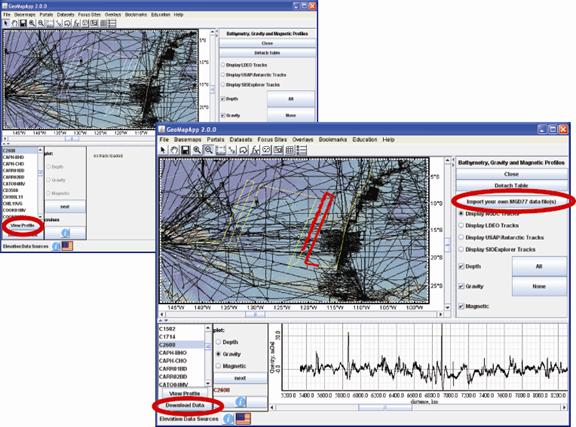Select the zoom in magnifier in front window
Screen dimensions: 576x427
197,150
